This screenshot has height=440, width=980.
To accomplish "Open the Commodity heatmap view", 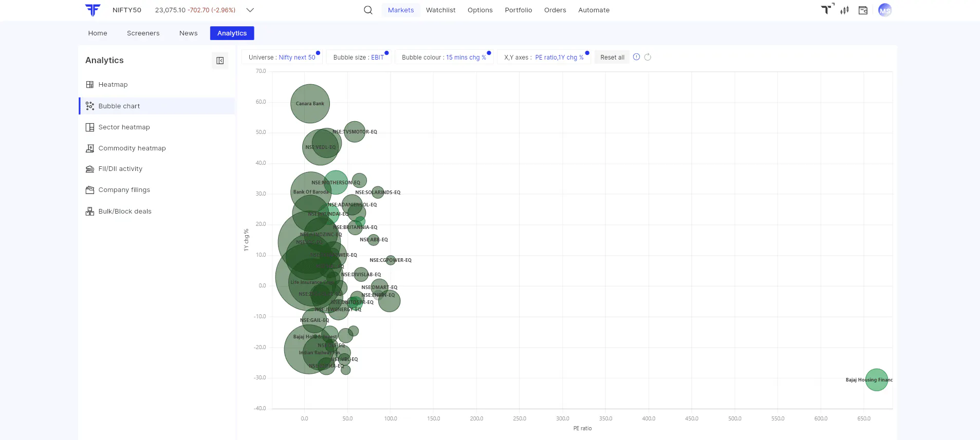I will point(157,148).
